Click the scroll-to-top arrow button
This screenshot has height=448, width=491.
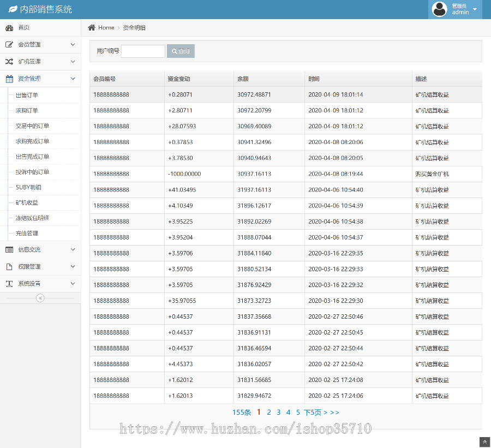484,441
